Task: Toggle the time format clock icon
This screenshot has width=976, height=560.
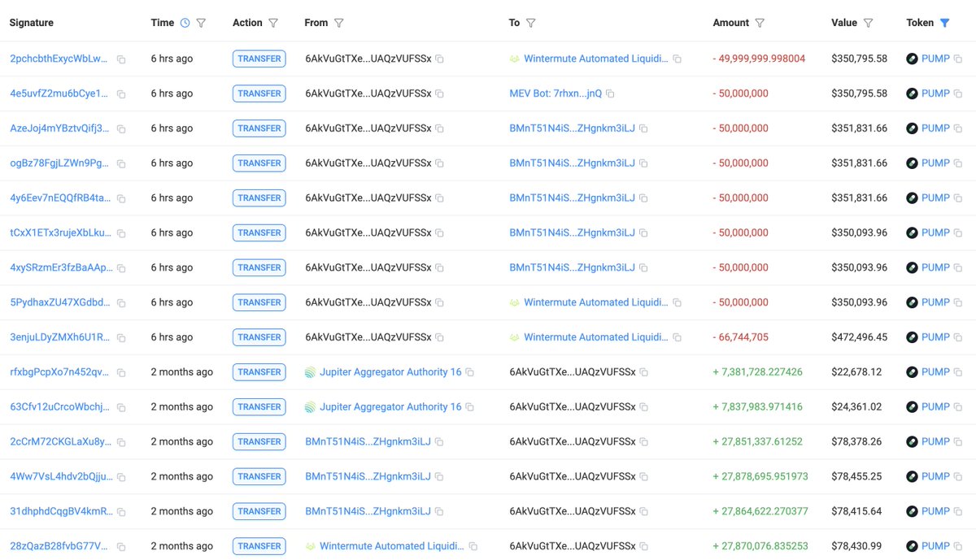Action: pos(185,23)
